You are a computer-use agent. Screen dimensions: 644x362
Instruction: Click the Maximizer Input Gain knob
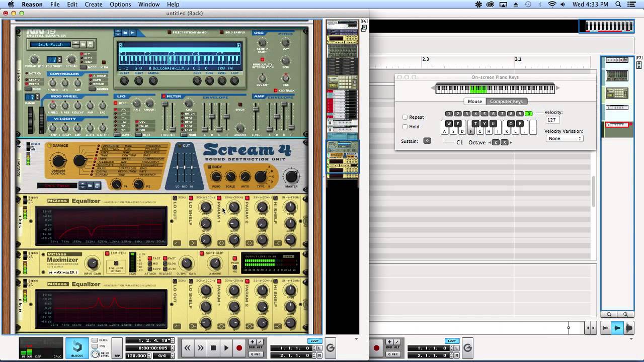[x=92, y=263]
